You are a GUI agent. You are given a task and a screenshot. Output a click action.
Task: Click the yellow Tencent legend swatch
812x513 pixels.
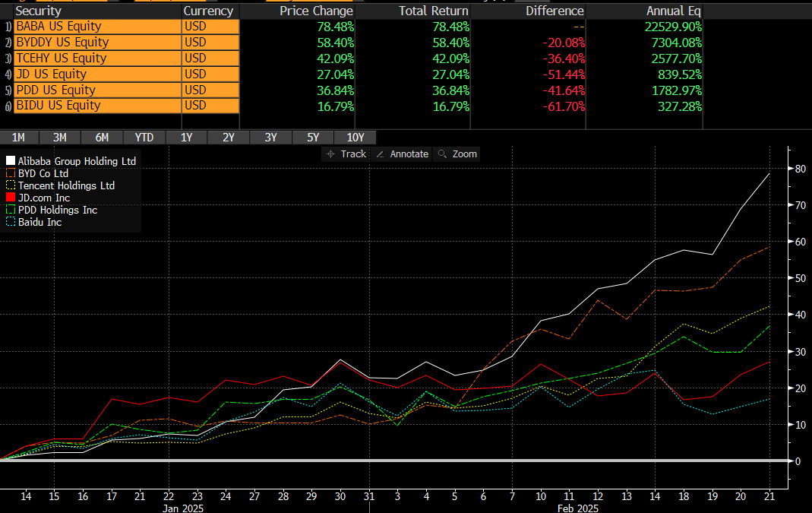tap(11, 185)
